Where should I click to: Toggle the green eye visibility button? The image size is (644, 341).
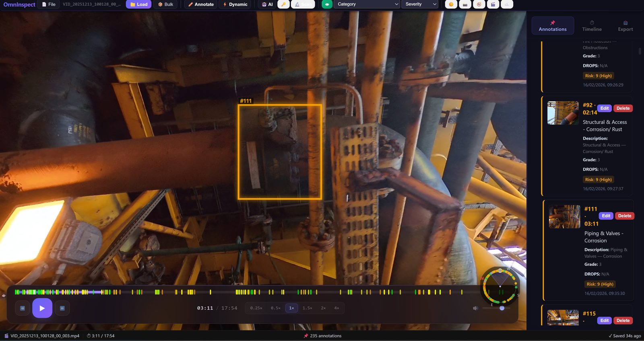pos(327,4)
